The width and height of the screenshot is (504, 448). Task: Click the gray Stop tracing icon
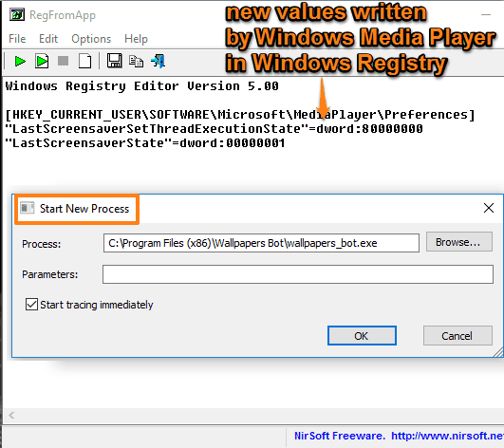pos(63,61)
